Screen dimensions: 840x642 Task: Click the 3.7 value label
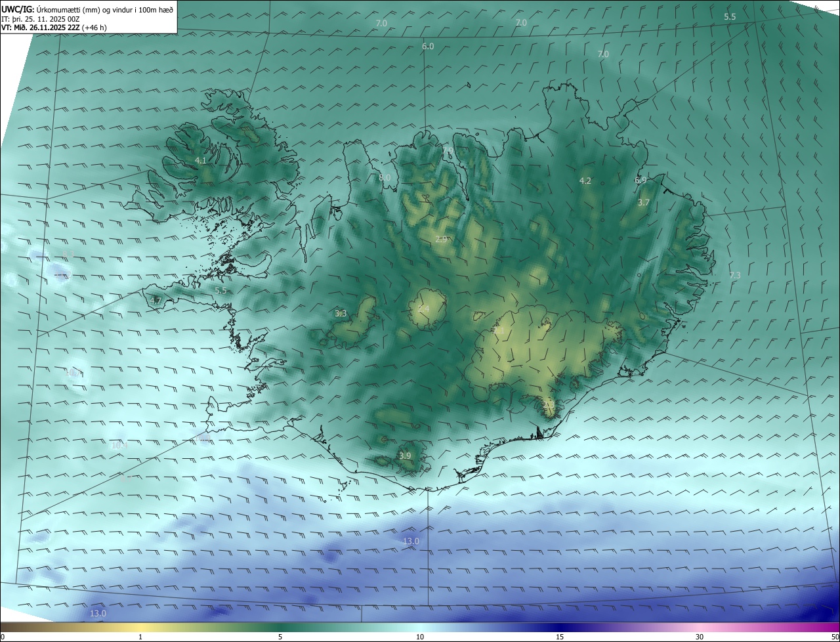(x=644, y=203)
